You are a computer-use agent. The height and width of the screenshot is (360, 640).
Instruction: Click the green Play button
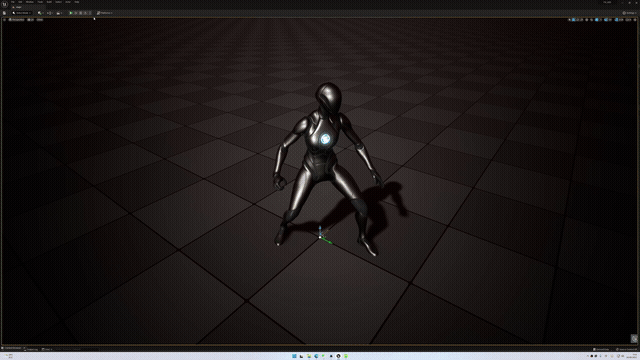(71, 13)
